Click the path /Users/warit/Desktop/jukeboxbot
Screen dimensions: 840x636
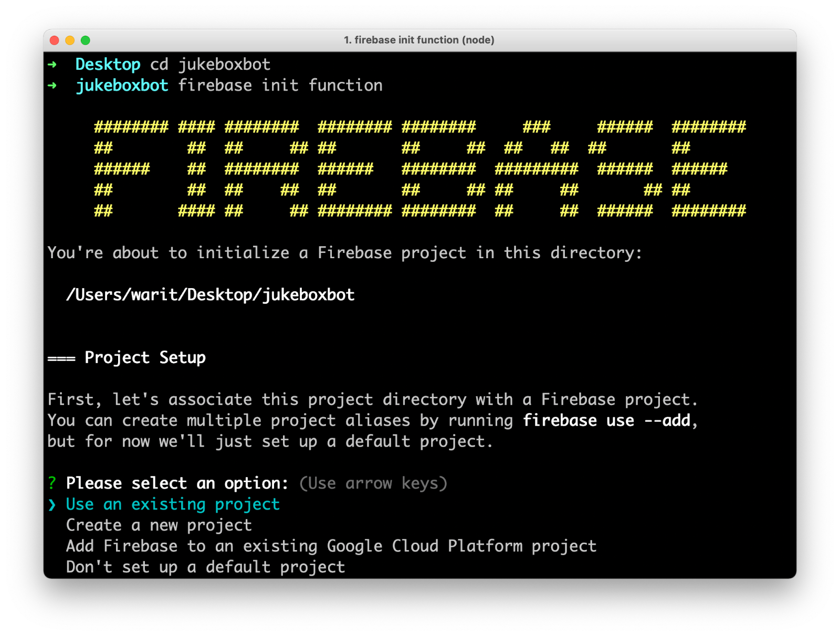tap(210, 295)
